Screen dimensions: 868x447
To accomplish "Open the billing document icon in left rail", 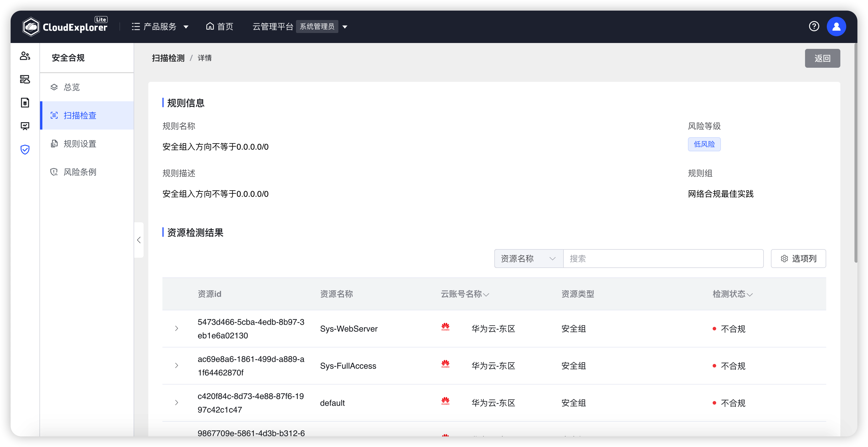I will [25, 103].
